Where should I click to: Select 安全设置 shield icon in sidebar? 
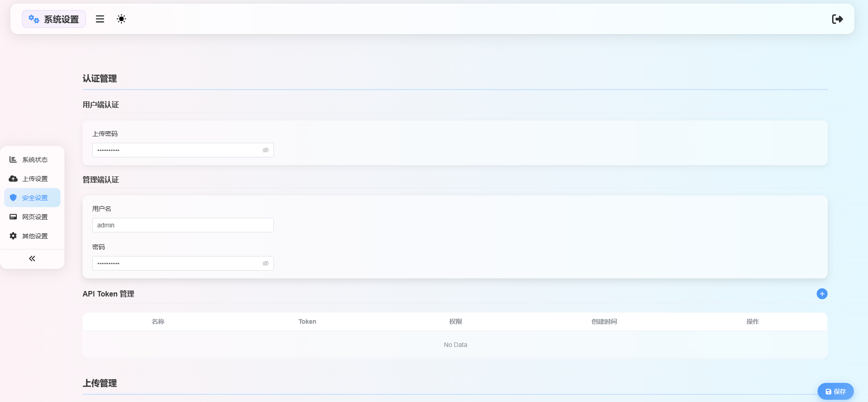[x=13, y=198]
